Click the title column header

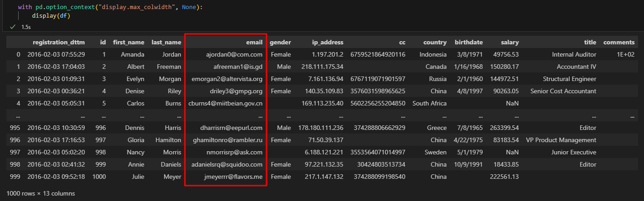tap(590, 42)
